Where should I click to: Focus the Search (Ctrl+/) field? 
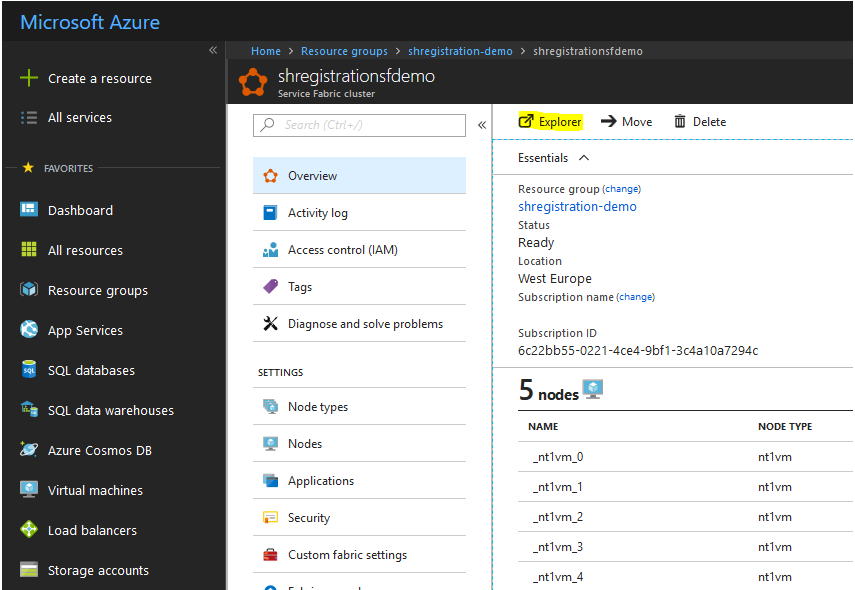tap(359, 125)
